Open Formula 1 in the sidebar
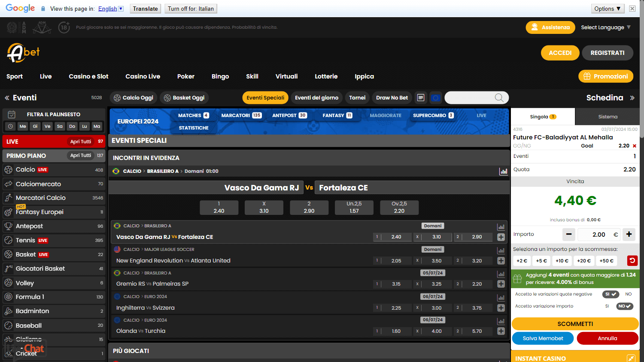 pos(54,297)
